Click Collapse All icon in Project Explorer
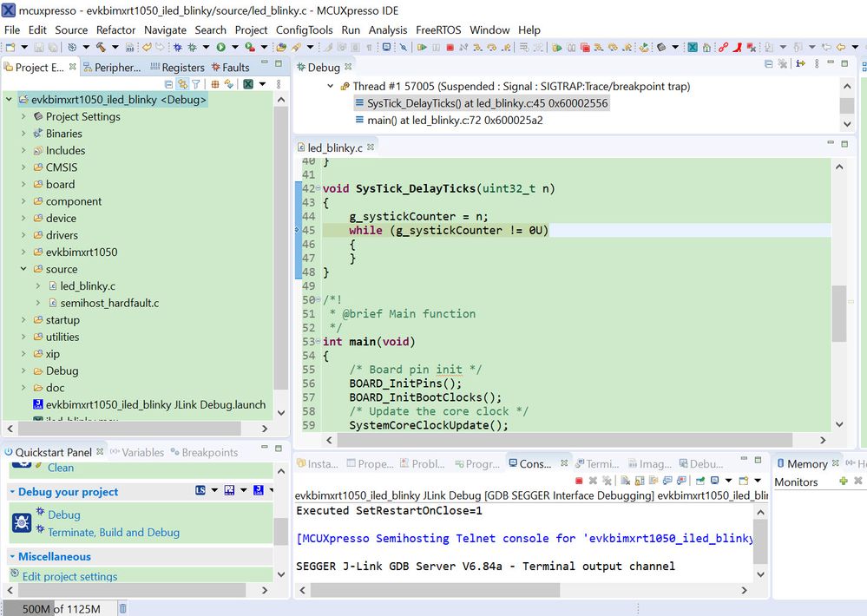Viewport: 867px width, 616px height. pos(168,84)
